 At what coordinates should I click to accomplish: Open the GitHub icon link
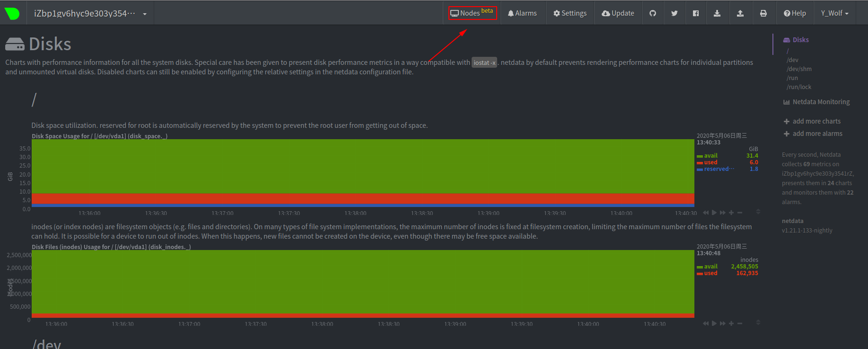click(653, 13)
